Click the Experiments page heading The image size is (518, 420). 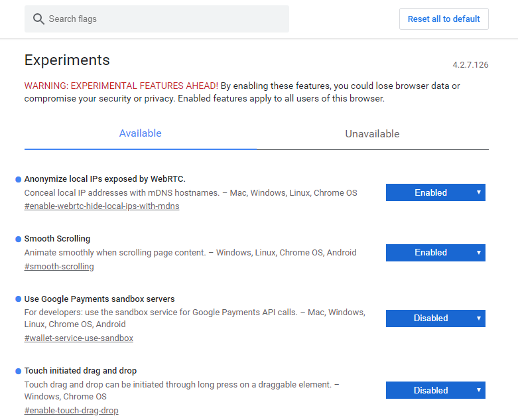coord(67,60)
